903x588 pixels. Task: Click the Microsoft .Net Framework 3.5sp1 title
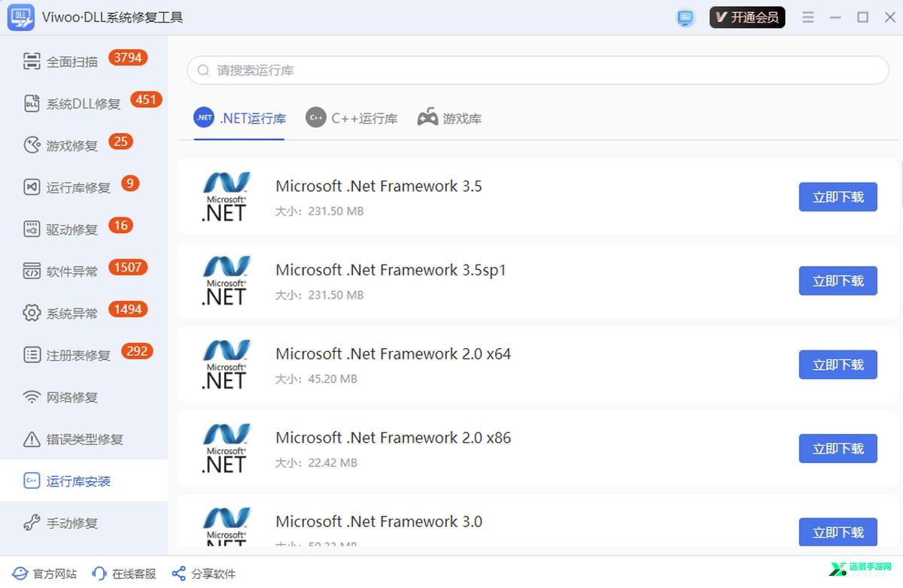391,270
